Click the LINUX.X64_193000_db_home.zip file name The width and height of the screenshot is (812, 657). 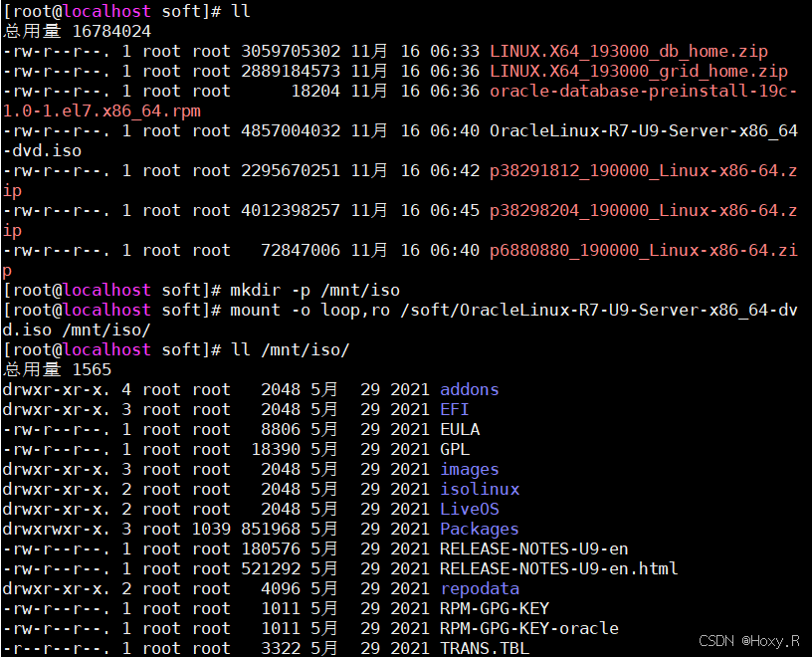[x=629, y=52]
